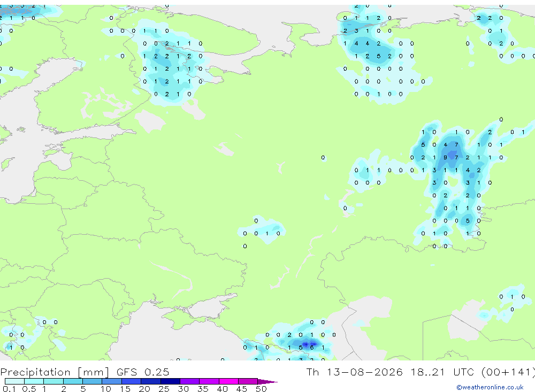Viewport: 535px width, 392px height.
Task: Click the arrow tip beyond 50 mm on legend
Action: [267, 381]
